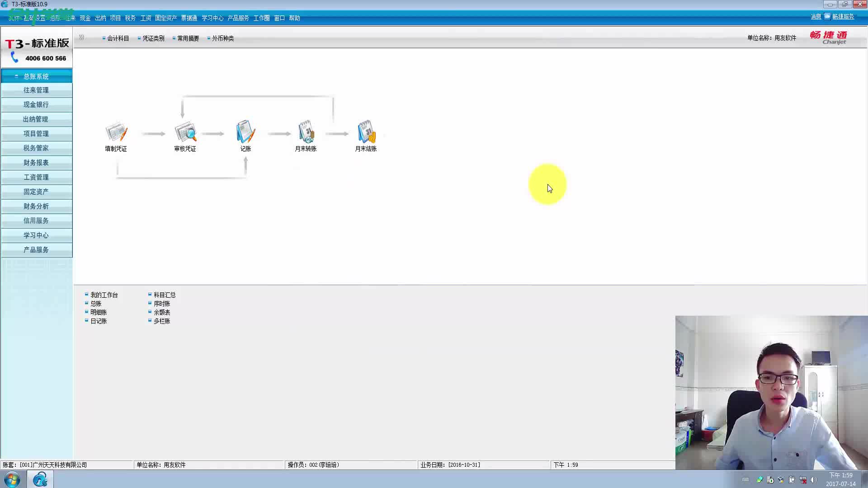Screen dimensions: 868x488
Task: Open the 畅捷服务 link
Action: click(x=843, y=17)
